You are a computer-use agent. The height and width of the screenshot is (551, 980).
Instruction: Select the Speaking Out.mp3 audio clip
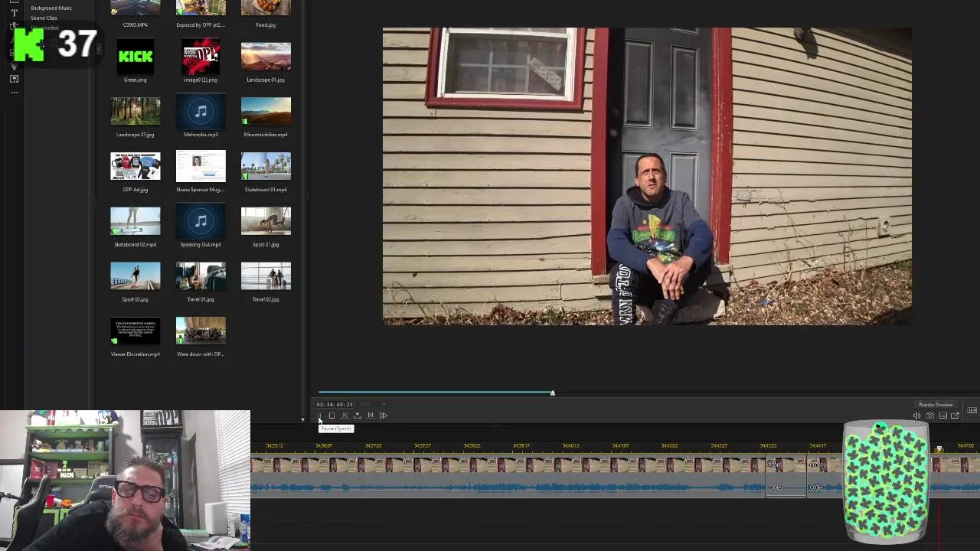[201, 221]
